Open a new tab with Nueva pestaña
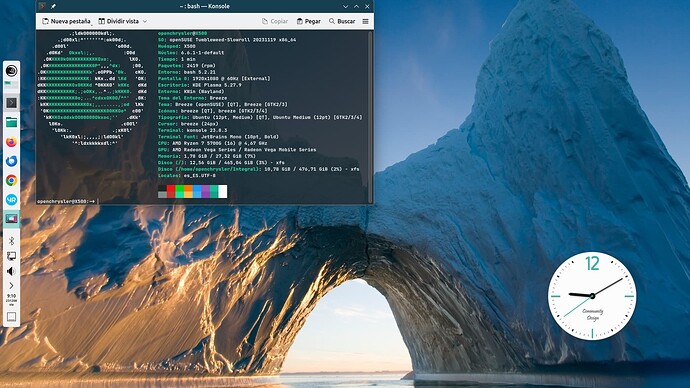690x388 pixels. 66,21
